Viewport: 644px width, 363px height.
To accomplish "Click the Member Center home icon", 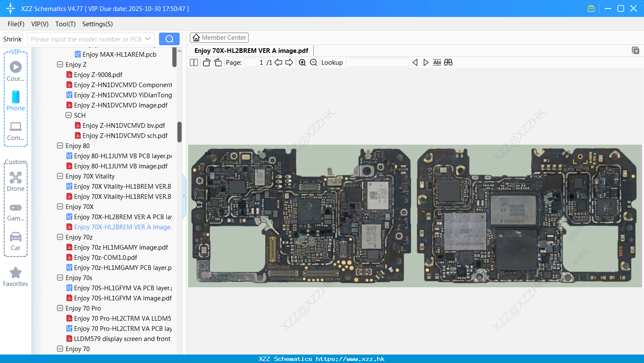I will [x=196, y=38].
